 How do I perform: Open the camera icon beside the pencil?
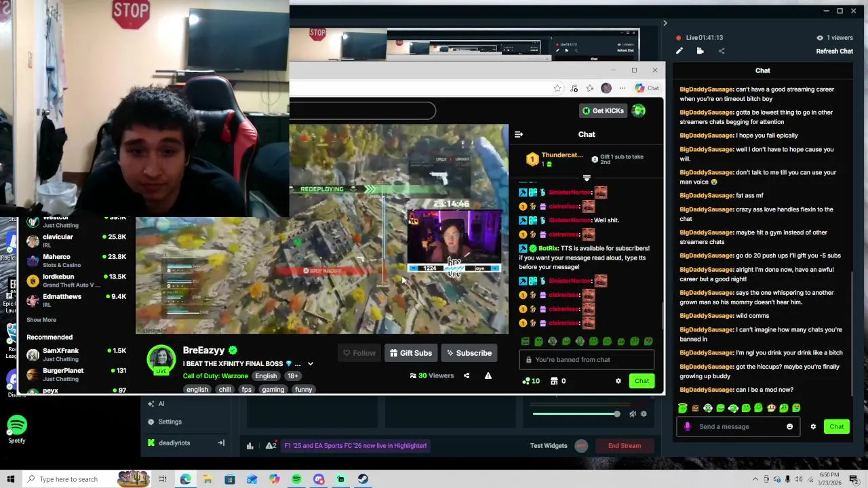click(700, 51)
